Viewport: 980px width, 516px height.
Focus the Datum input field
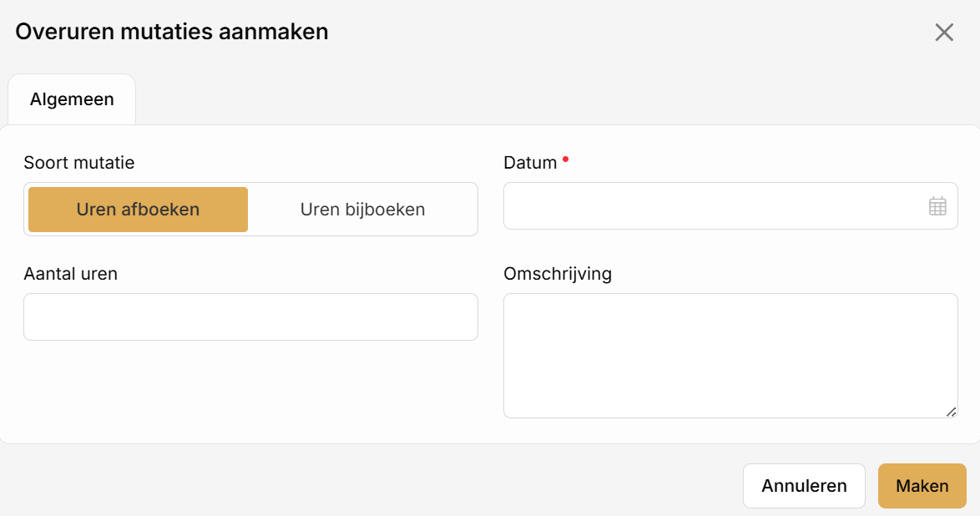730,205
